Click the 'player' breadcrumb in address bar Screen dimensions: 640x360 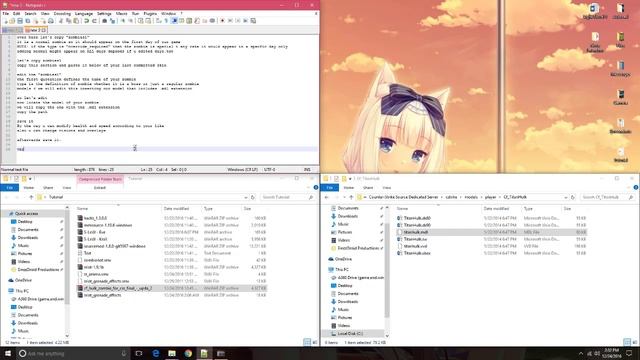[x=490, y=197]
